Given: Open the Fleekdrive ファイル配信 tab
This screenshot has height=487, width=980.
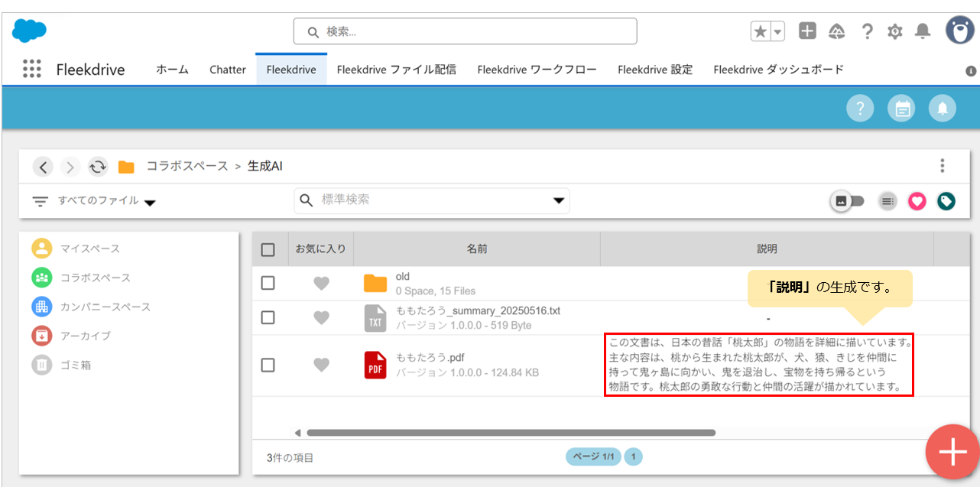Looking at the screenshot, I should pos(397,70).
